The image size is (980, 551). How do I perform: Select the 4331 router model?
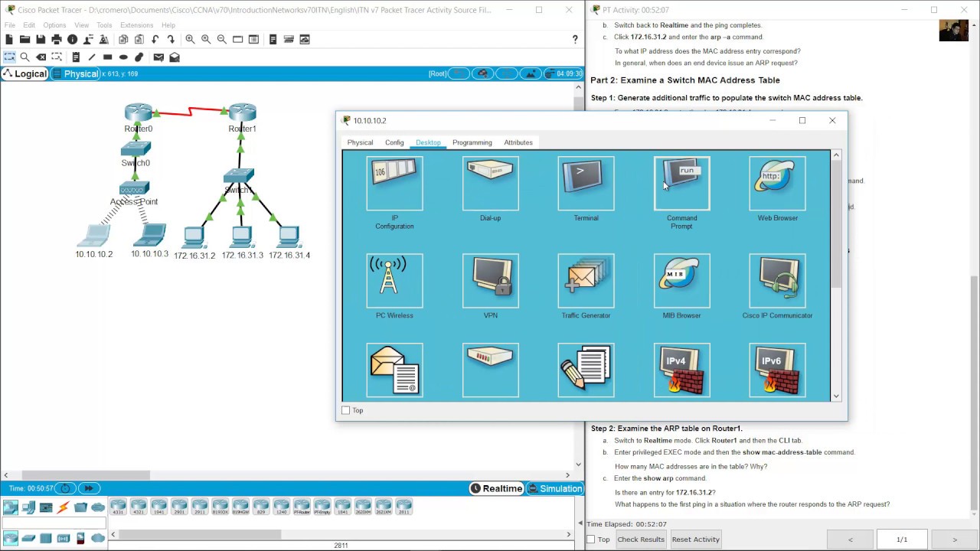pos(118,507)
